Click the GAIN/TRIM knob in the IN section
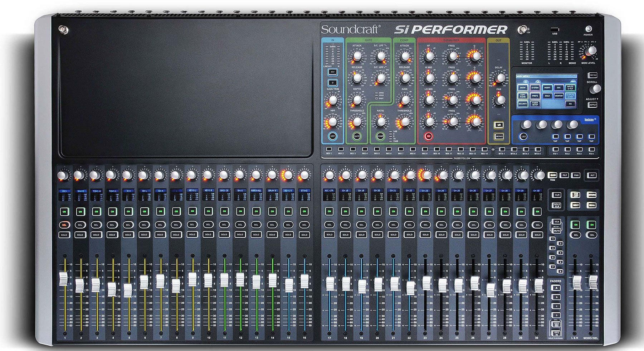Viewport: 644px width, 351px height. coord(333,100)
